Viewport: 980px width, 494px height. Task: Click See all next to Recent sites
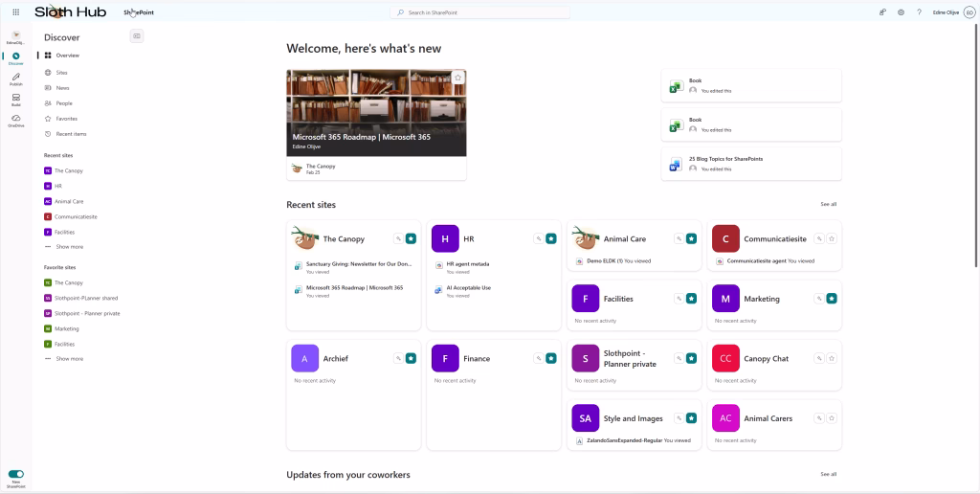click(828, 204)
